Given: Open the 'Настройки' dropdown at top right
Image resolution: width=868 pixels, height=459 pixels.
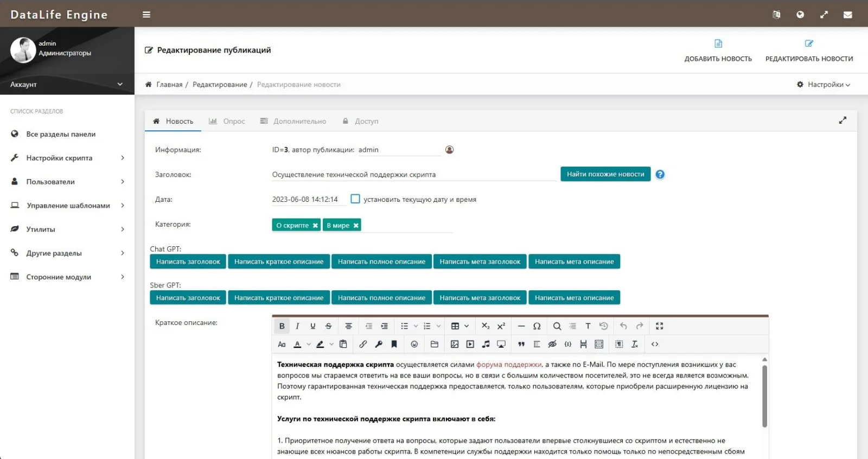Looking at the screenshot, I should [x=823, y=85].
